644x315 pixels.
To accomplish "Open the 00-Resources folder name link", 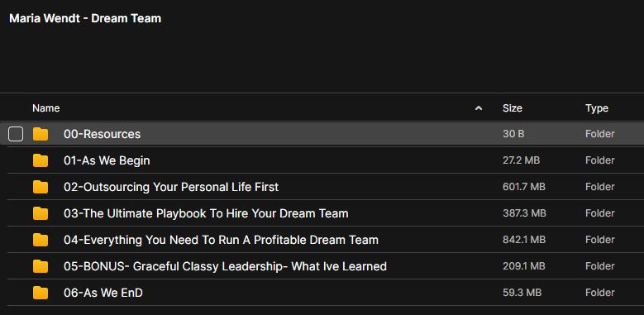I will (x=102, y=134).
